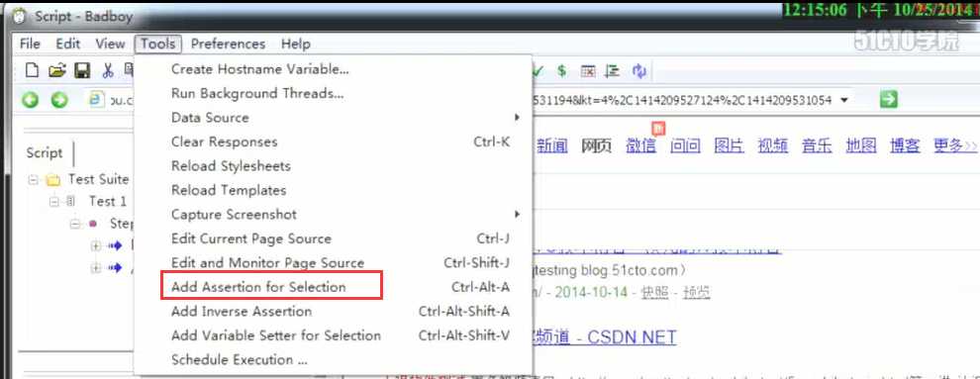Open the 博客 link on the page

(905, 146)
